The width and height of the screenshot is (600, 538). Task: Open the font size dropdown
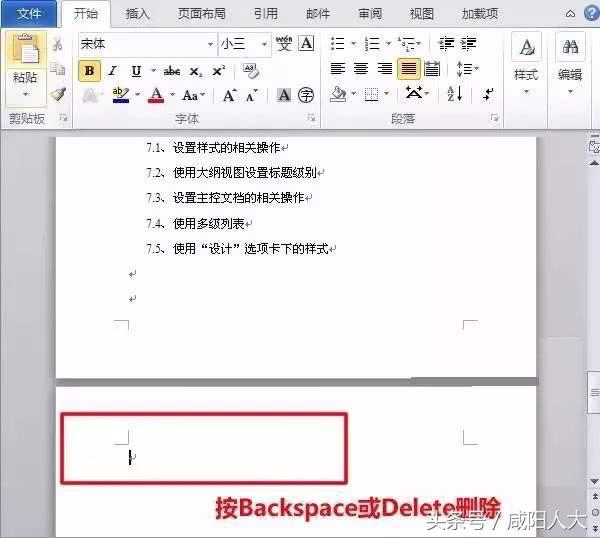(x=264, y=44)
